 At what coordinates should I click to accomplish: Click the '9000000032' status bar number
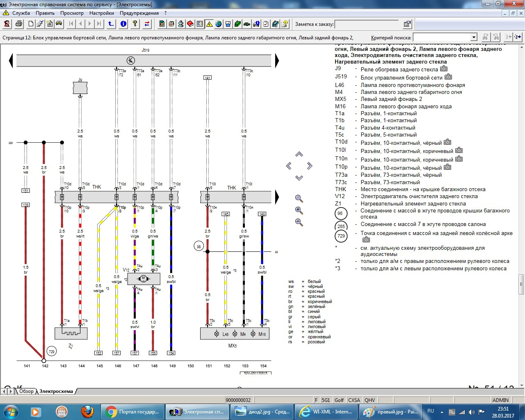pos(238,400)
